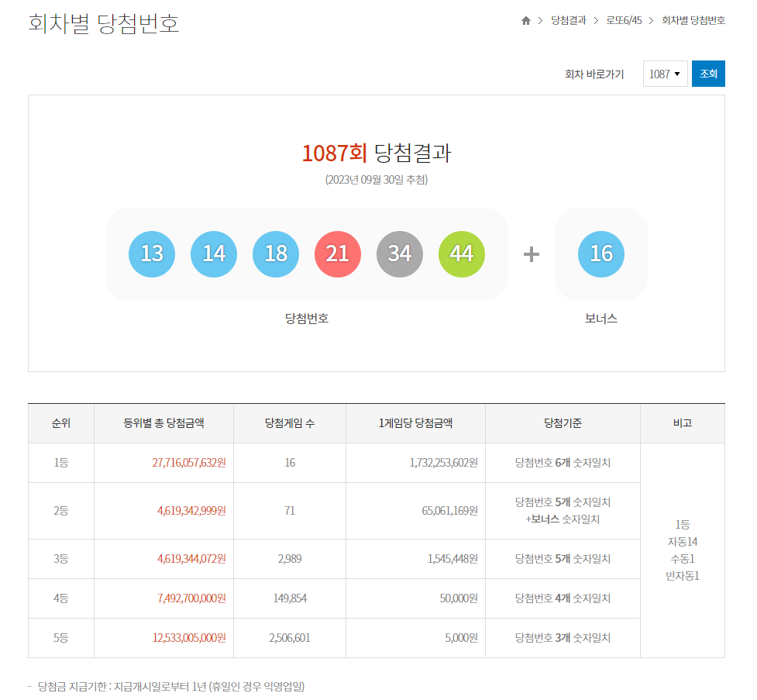
Task: Open the 로또6/45 breadcrumb link
Action: pos(624,20)
